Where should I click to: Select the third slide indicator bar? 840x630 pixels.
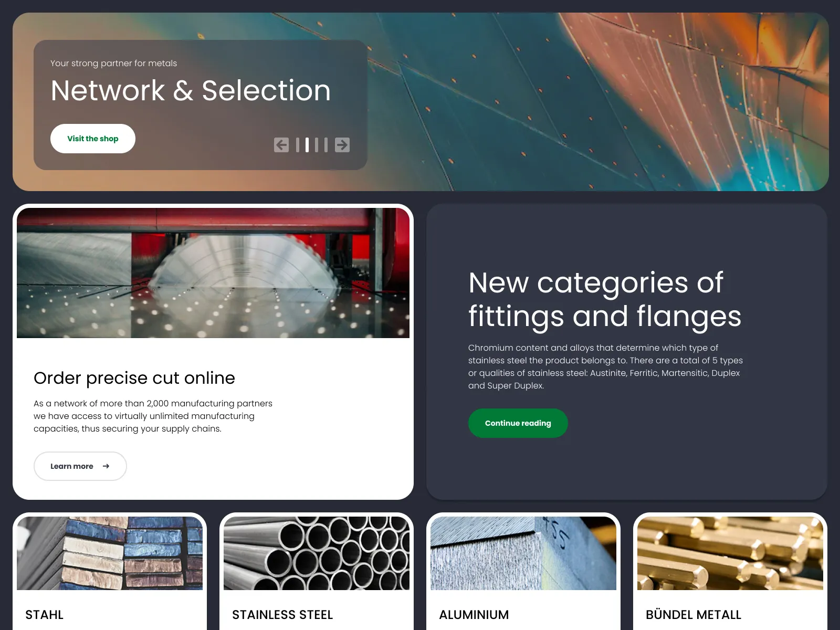pos(317,145)
